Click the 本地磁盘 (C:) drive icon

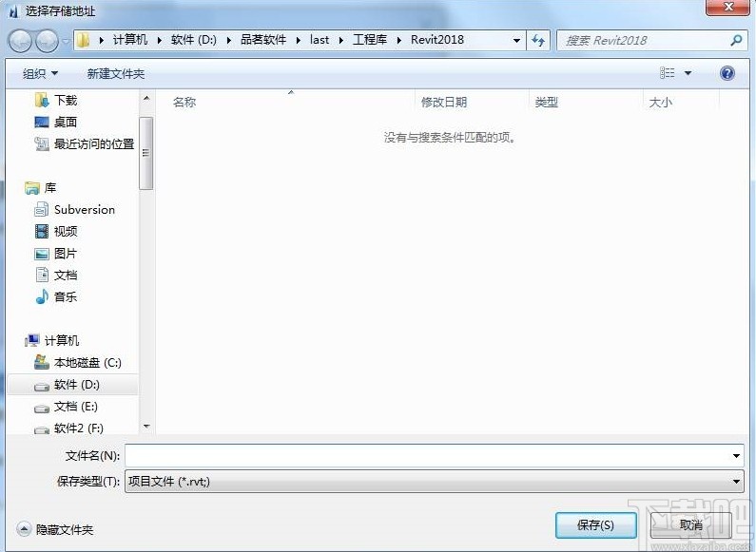tap(42, 362)
